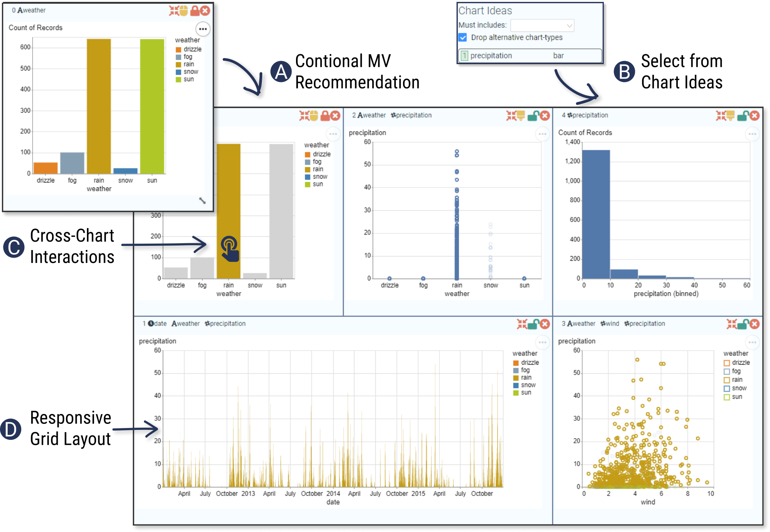770x532 pixels.
Task: Open the three-dots menu of chart 4
Action: (752, 134)
